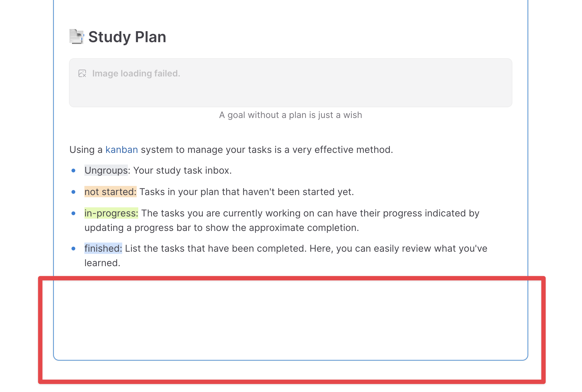The height and width of the screenshot is (392, 582).
Task: Click the bullet before in-progress
Action: pos(73,213)
